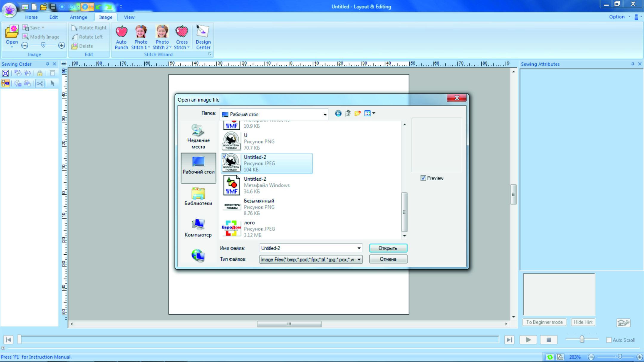Toggle checkbox on Untitled-2 JPEG file
Viewport: 644px width, 362px height.
[224, 156]
